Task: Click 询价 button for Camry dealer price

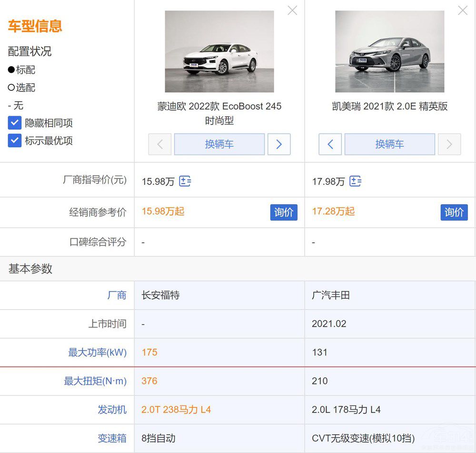Action: [454, 212]
